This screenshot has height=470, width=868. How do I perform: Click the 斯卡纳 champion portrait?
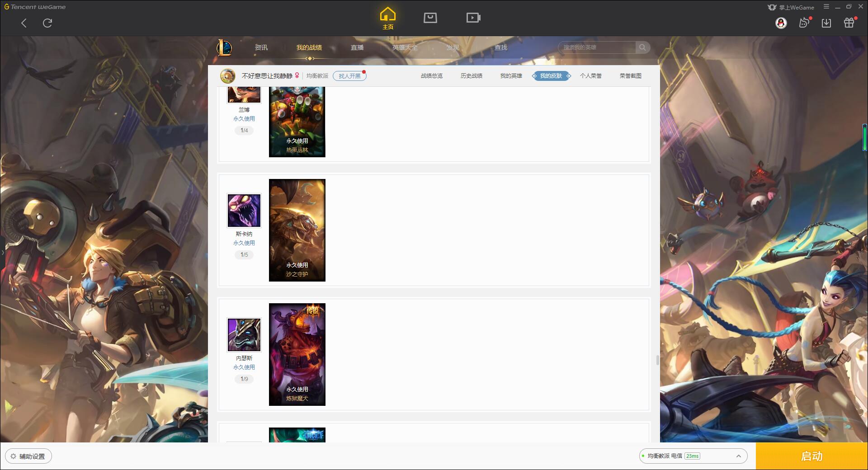(x=244, y=211)
